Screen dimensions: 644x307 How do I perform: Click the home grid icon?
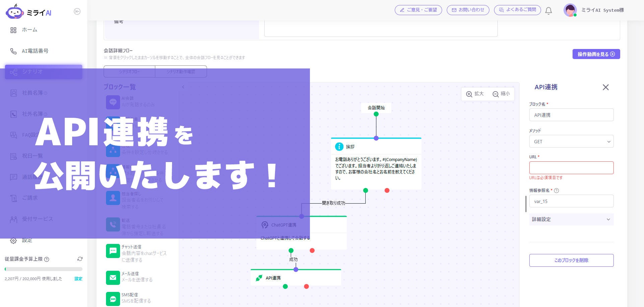(x=13, y=30)
